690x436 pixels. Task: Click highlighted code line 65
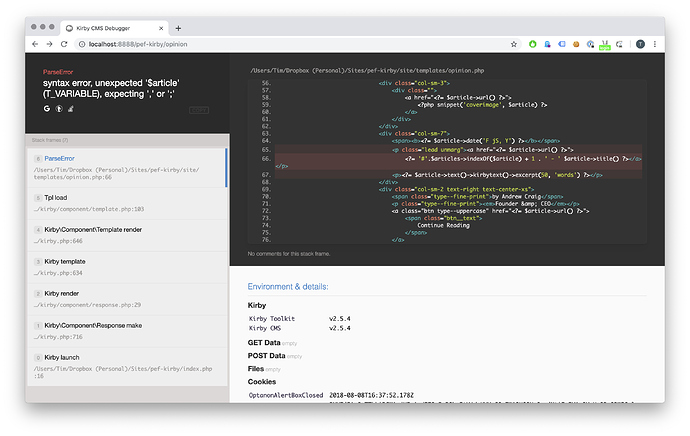click(458, 150)
